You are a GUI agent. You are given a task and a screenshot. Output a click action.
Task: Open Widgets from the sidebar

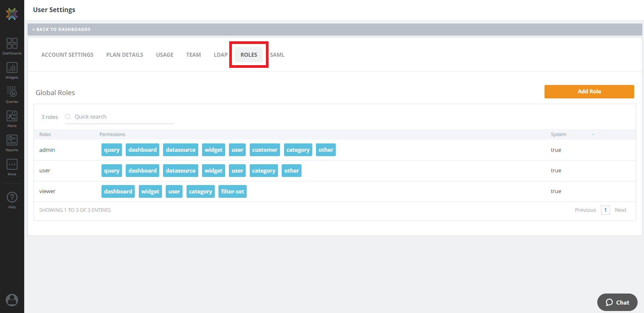[x=12, y=71]
